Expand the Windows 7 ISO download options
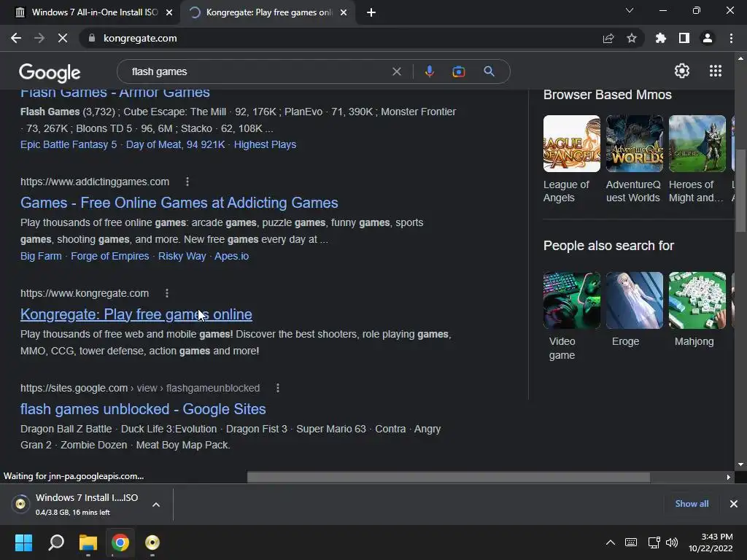This screenshot has width=747, height=560. (156, 505)
